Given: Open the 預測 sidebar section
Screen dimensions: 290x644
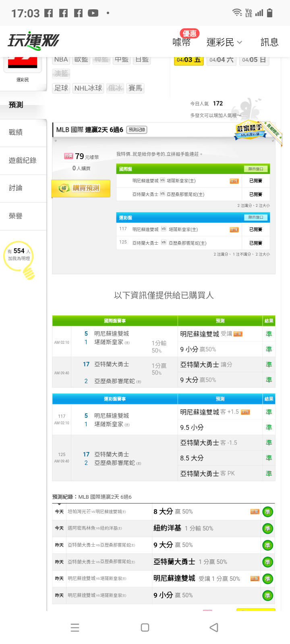Looking at the screenshot, I should (x=23, y=105).
